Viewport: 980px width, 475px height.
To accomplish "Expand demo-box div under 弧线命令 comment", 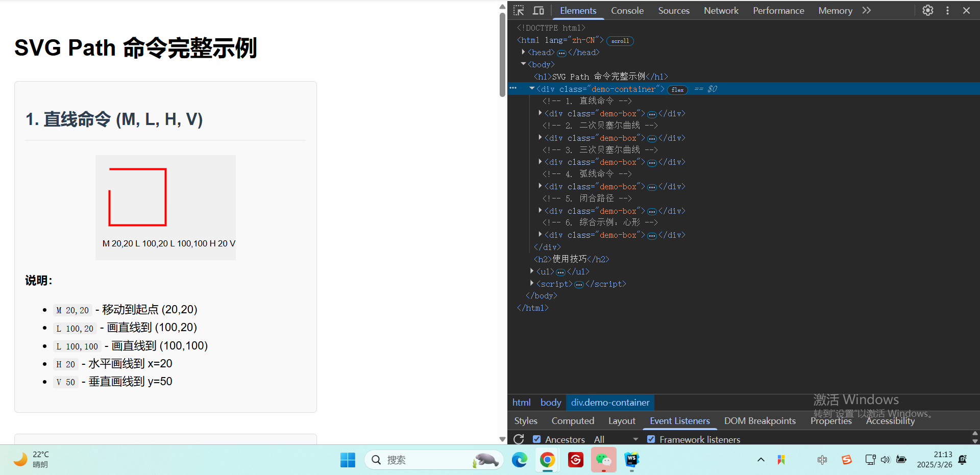I will tap(540, 186).
